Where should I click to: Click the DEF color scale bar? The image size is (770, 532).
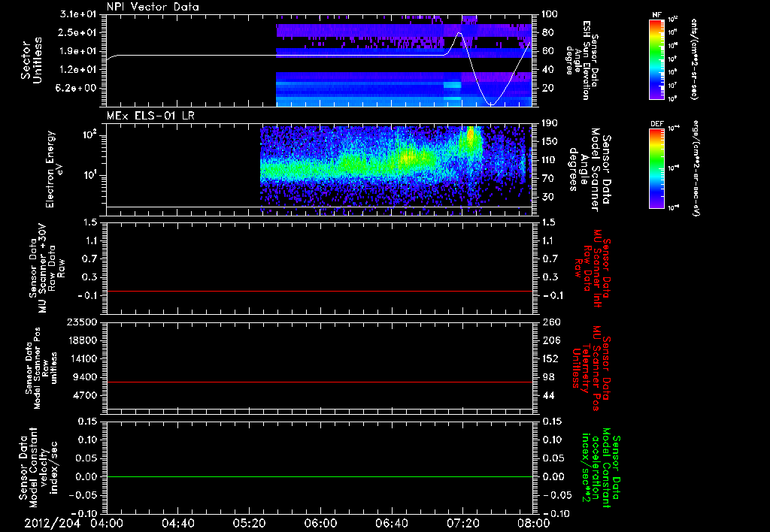tap(656, 168)
